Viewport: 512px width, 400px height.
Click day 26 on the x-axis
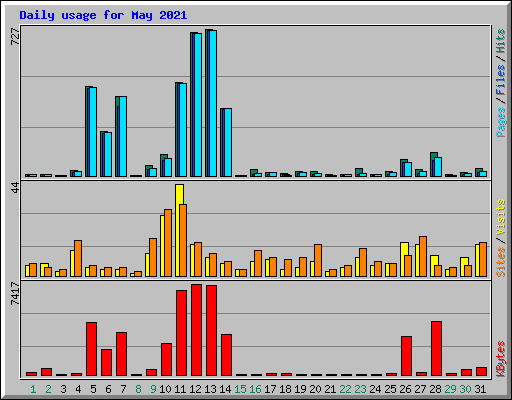pos(405,389)
